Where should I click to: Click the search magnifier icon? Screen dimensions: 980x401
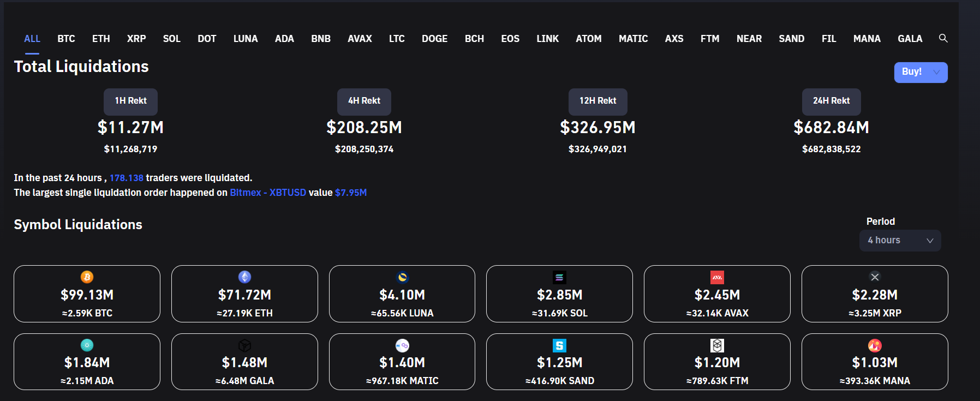tap(943, 38)
